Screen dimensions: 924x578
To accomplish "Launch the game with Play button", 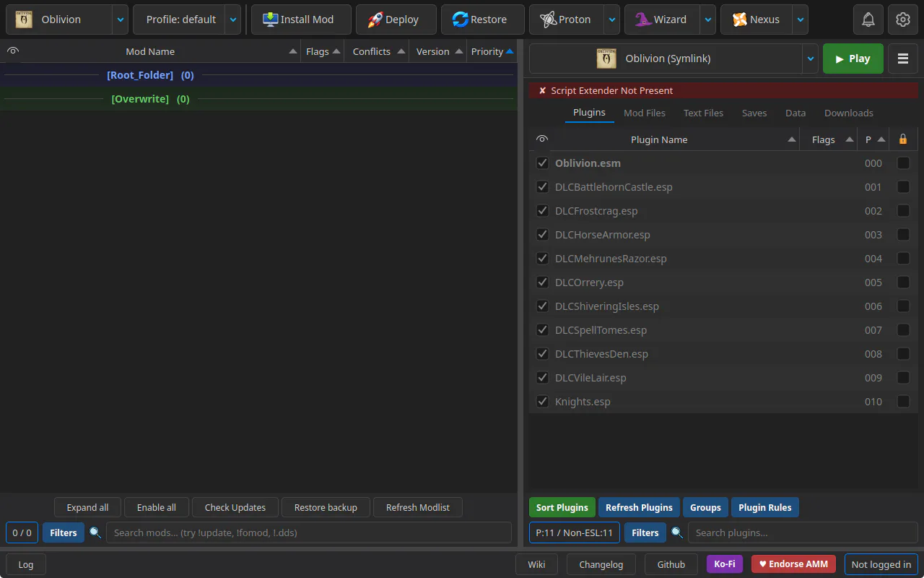I will click(853, 59).
